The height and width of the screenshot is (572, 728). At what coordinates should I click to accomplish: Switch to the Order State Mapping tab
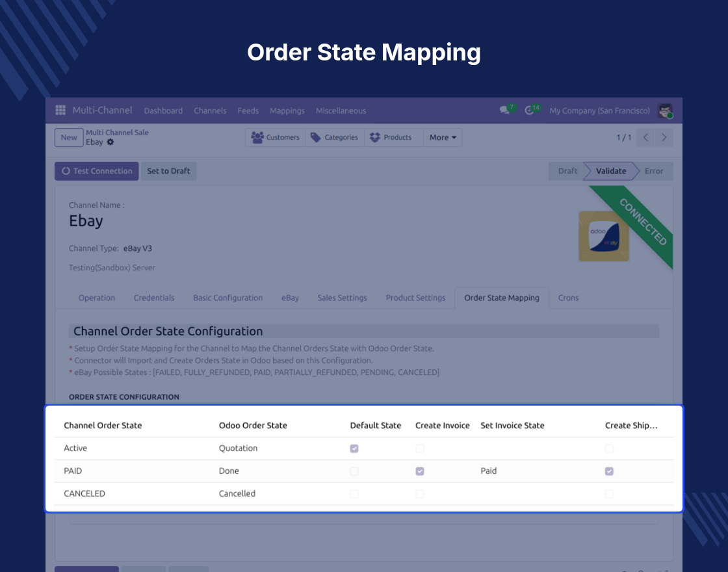coord(501,298)
